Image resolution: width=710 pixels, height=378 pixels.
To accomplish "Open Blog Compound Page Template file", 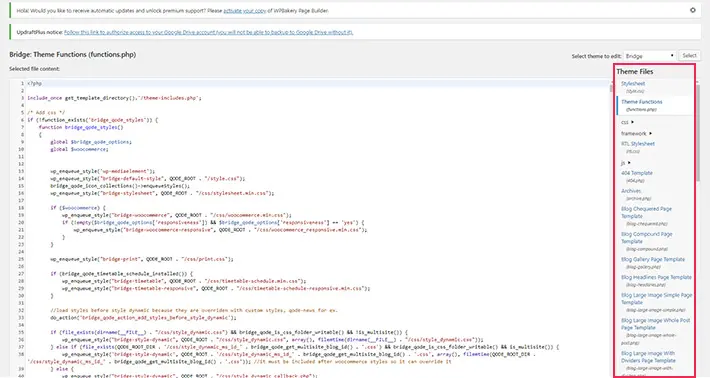I will 647,238.
